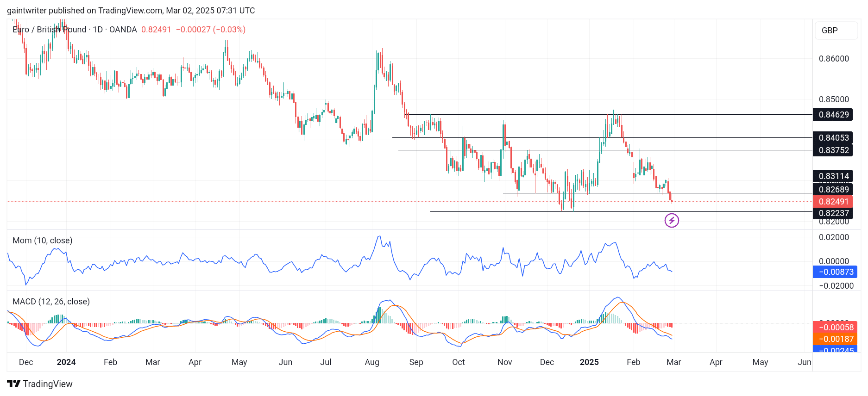Open the GBP currency selector

tap(836, 31)
